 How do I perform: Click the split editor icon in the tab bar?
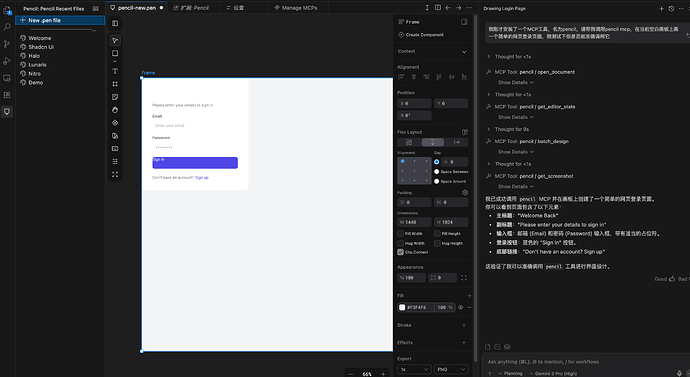(x=438, y=7)
